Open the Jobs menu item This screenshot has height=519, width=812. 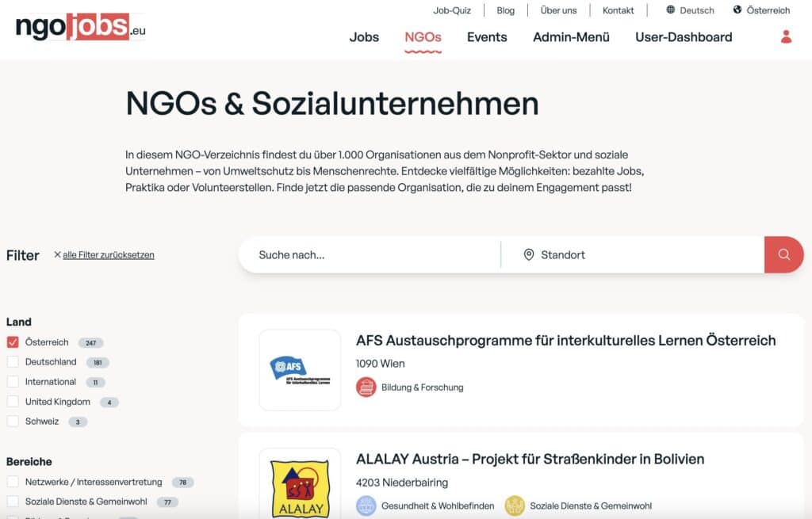pyautogui.click(x=364, y=37)
